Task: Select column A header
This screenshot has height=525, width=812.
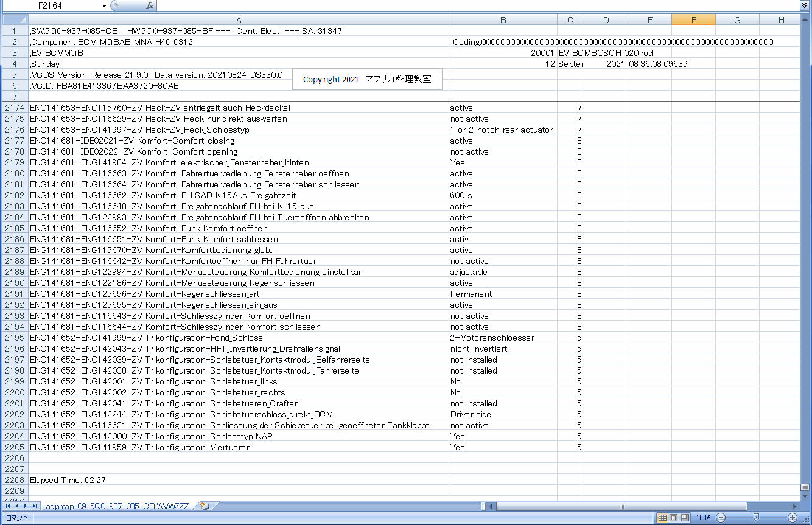Action: [x=239, y=20]
